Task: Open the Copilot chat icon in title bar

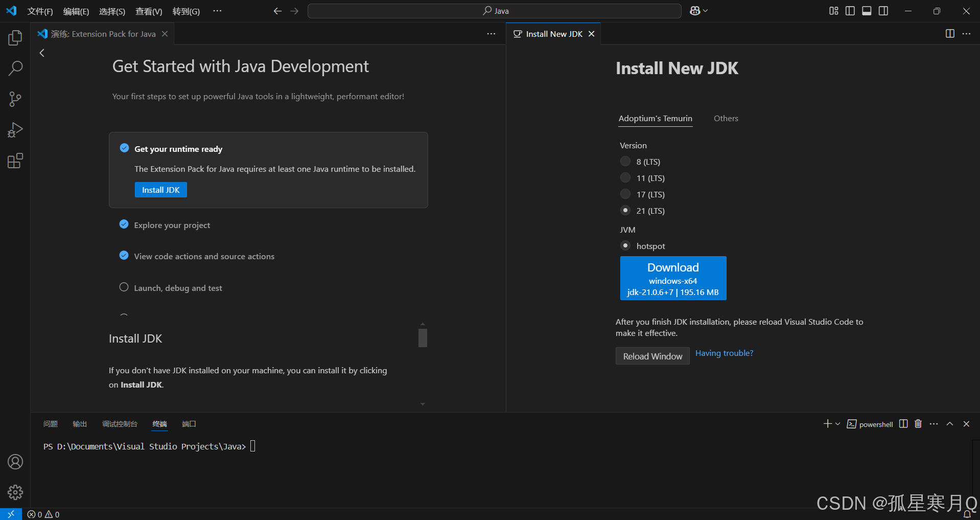Action: click(x=695, y=11)
